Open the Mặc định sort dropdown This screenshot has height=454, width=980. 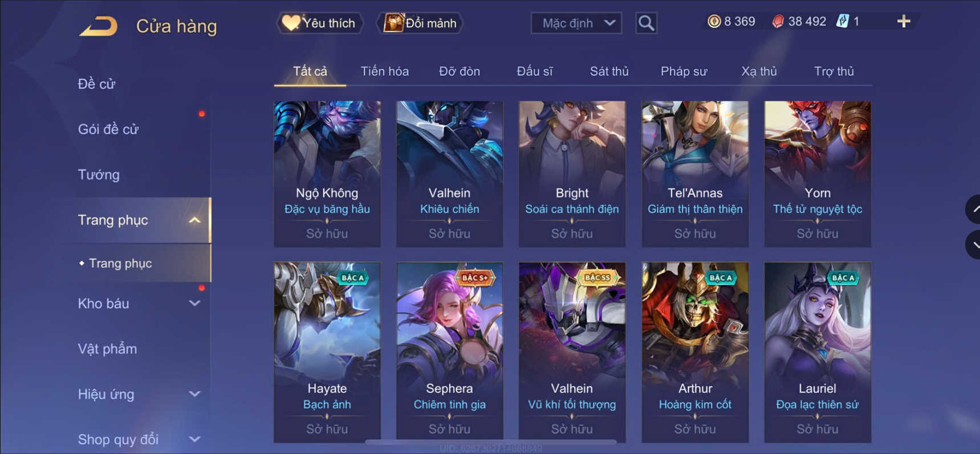tap(576, 23)
